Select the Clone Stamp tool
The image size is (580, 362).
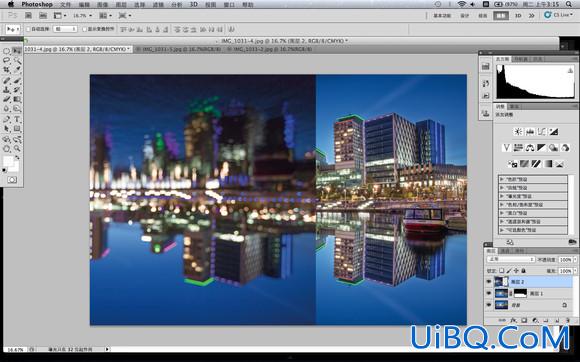[7, 90]
